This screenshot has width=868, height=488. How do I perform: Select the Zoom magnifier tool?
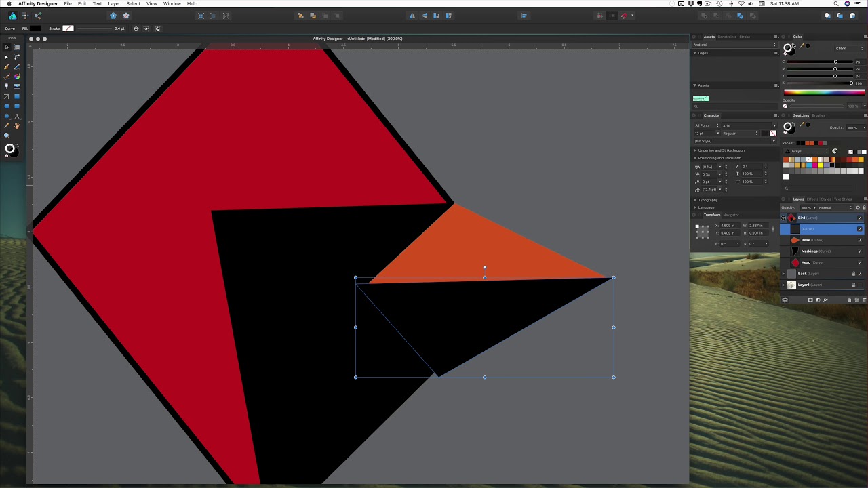click(7, 136)
